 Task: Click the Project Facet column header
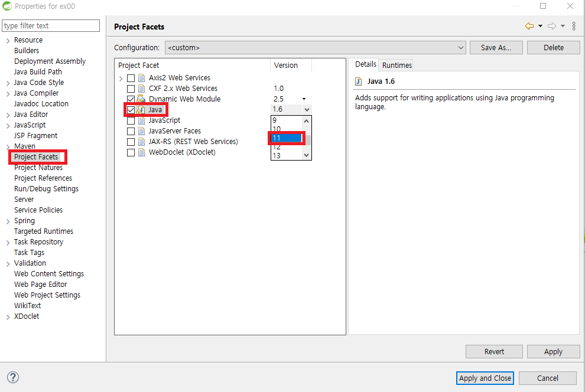[193, 66]
